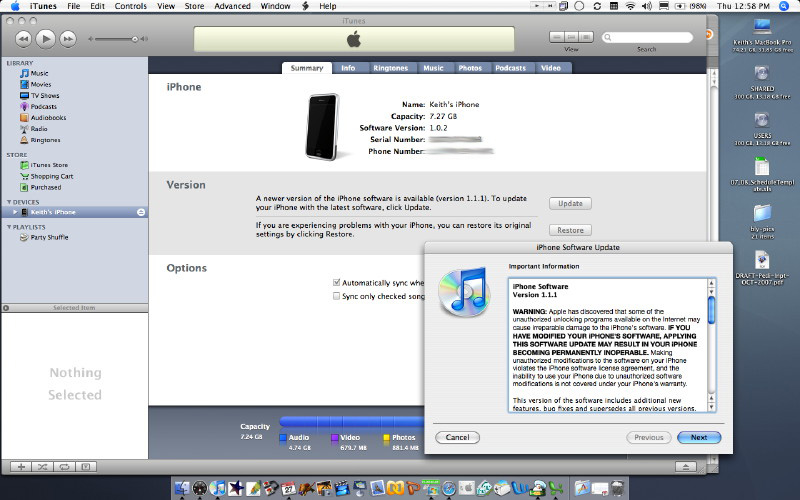Click the Previous button in dialog

(x=648, y=437)
